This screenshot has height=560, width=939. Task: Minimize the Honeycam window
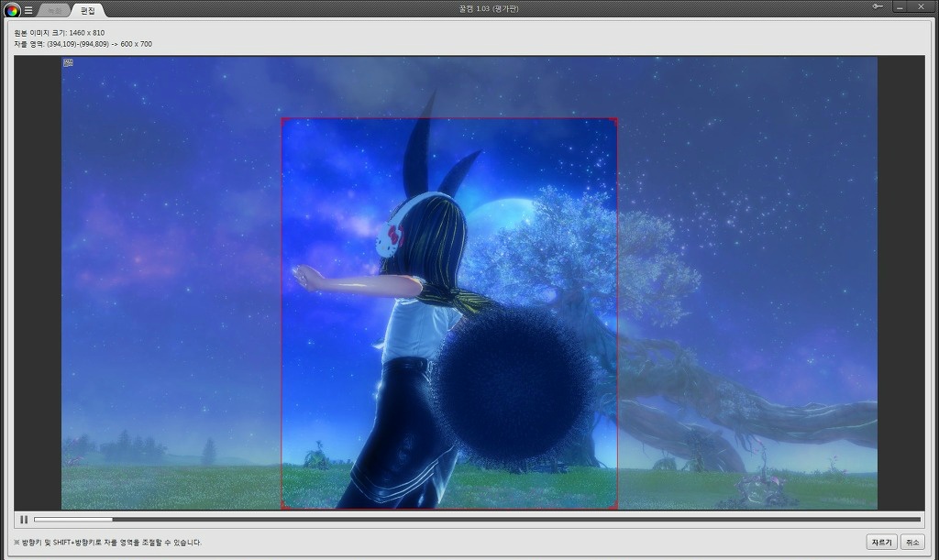[x=900, y=6]
